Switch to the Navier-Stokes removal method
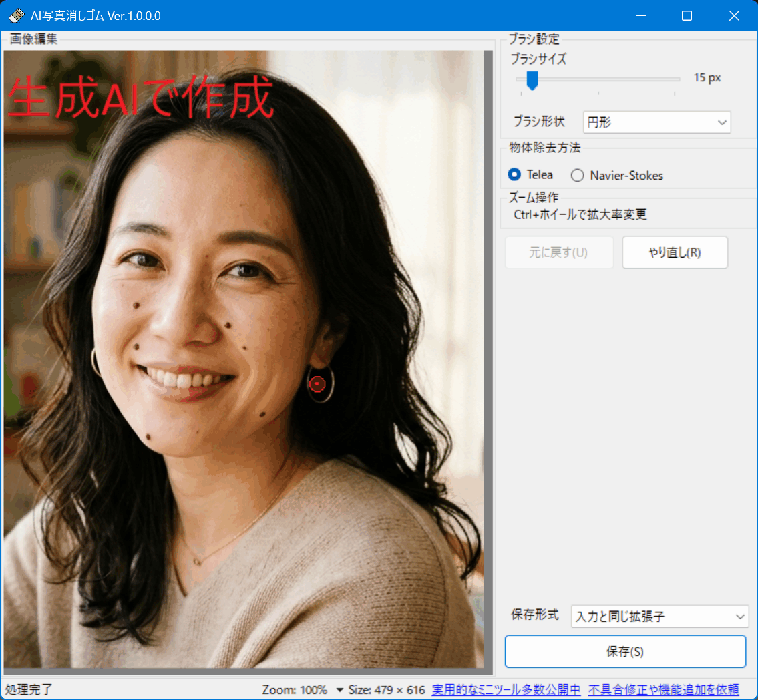The image size is (758, 700). point(576,176)
